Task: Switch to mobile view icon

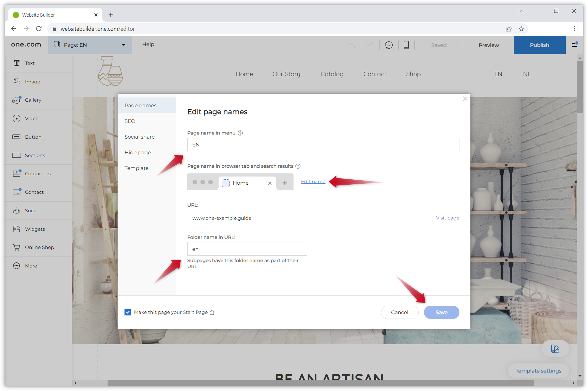Action: point(406,45)
